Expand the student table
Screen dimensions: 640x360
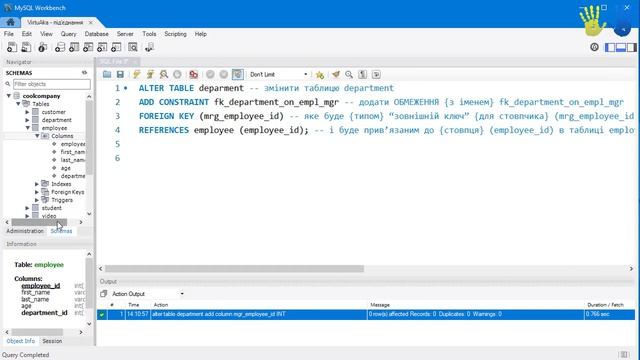pos(27,208)
